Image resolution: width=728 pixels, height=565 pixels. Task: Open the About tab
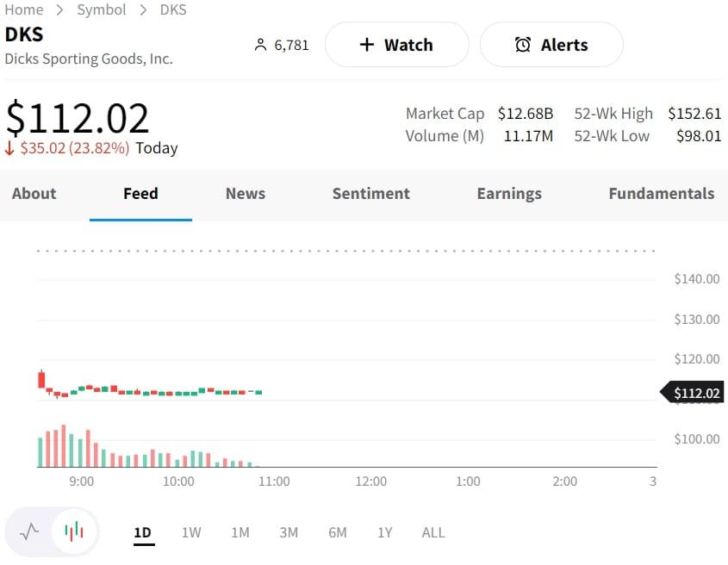pyautogui.click(x=34, y=194)
